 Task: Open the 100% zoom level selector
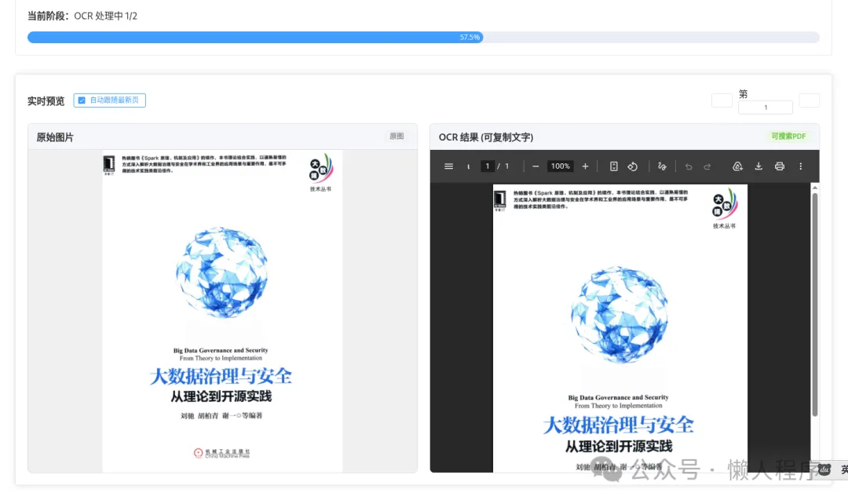[560, 166]
